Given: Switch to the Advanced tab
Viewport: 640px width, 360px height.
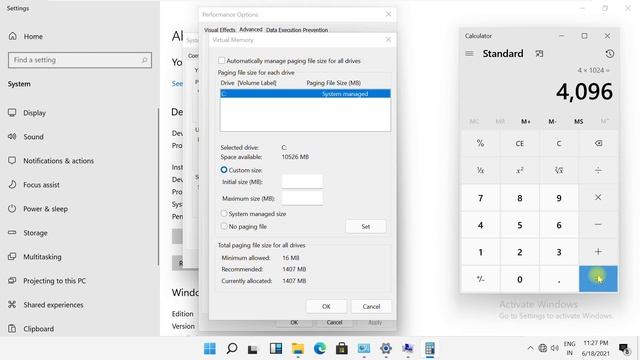Looking at the screenshot, I should click(251, 29).
